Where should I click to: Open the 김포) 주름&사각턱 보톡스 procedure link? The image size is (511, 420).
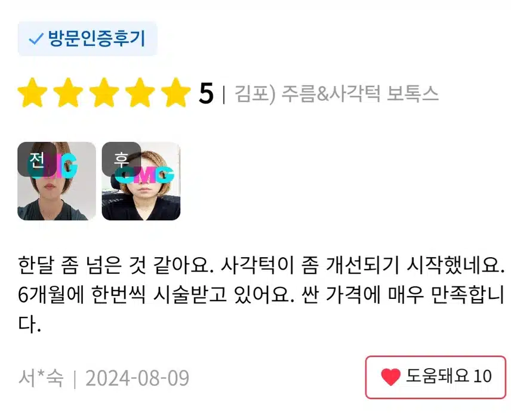tap(336, 94)
